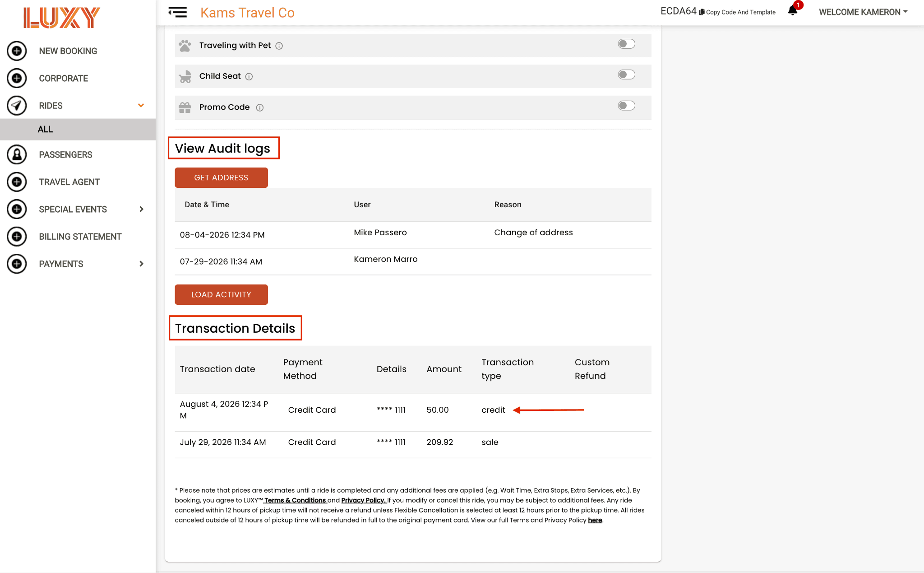
Task: Click the paw icon for pet option
Action: (185, 46)
